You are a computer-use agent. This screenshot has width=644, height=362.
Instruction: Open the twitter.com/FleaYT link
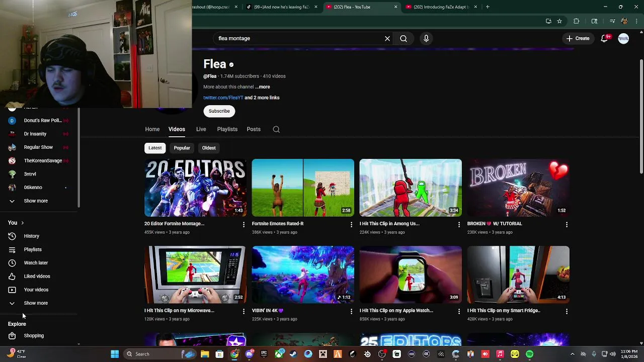coord(223,98)
